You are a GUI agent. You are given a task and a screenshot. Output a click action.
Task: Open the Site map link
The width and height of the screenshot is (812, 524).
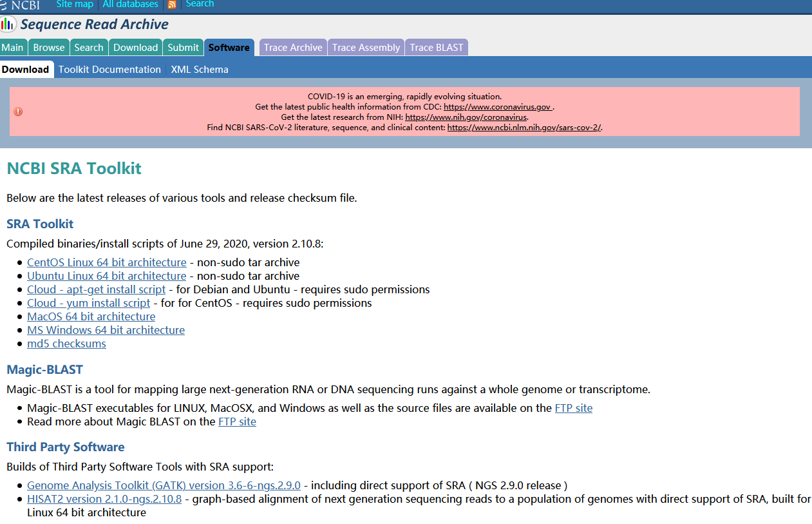pos(75,4)
